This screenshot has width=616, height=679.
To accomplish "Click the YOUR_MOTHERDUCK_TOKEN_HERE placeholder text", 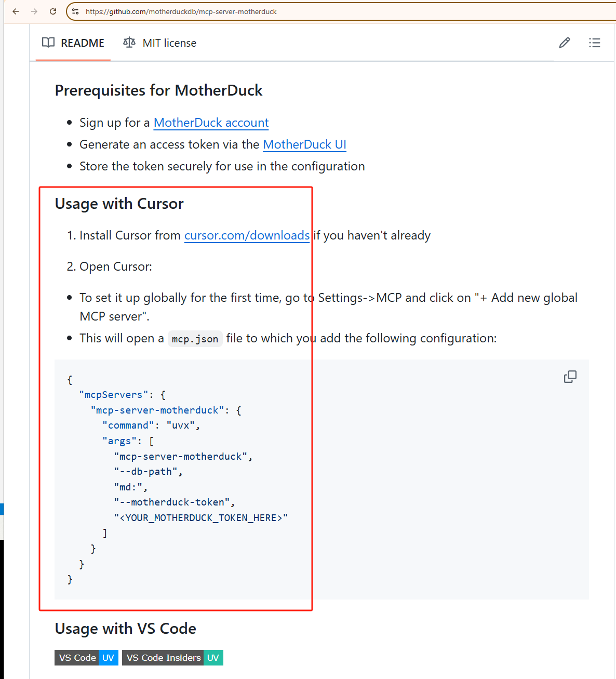I will [x=201, y=518].
